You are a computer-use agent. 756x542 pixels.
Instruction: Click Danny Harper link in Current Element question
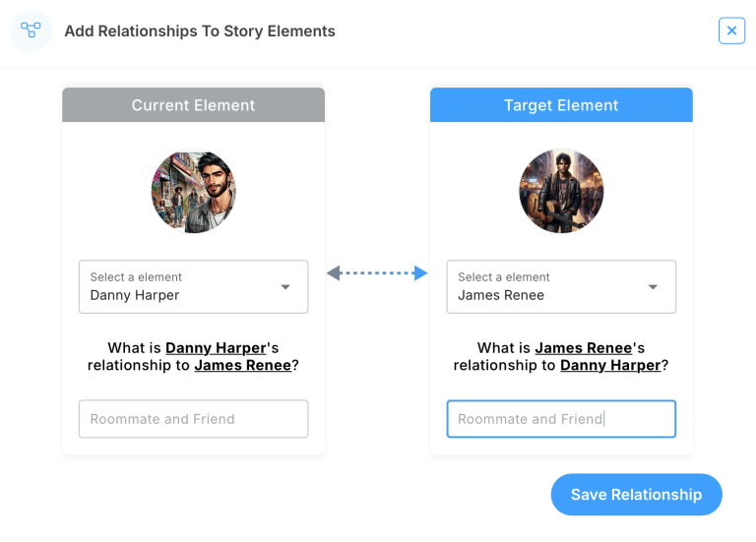click(216, 348)
